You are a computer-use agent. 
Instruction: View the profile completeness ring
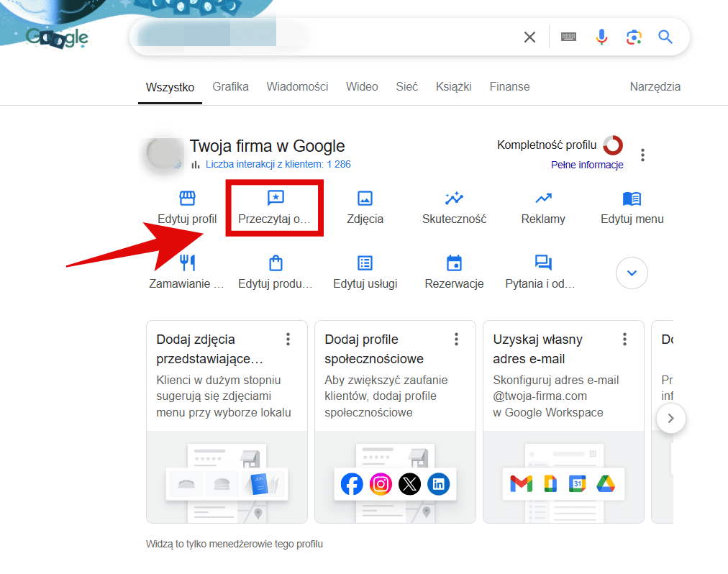pyautogui.click(x=613, y=145)
